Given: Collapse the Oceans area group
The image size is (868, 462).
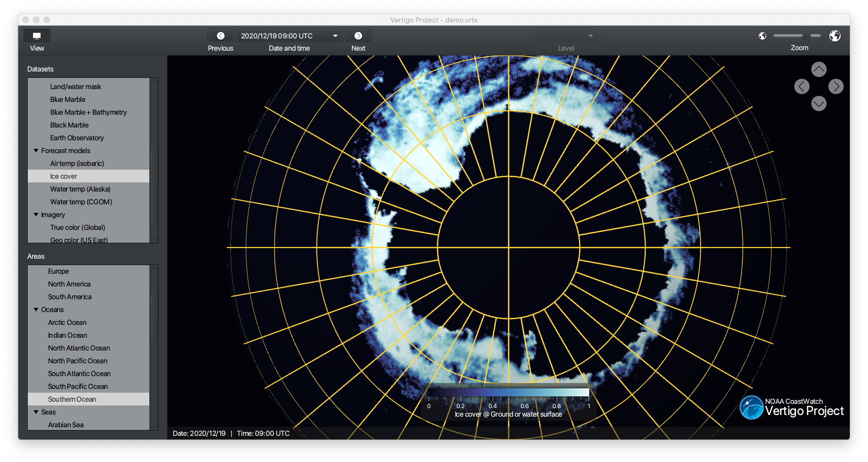Looking at the screenshot, I should pos(36,310).
